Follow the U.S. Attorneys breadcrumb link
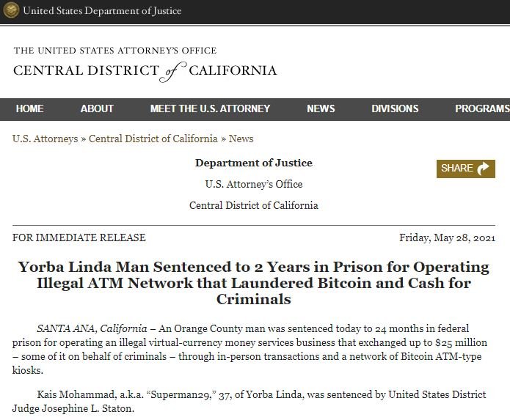510x420 pixels. [45, 139]
